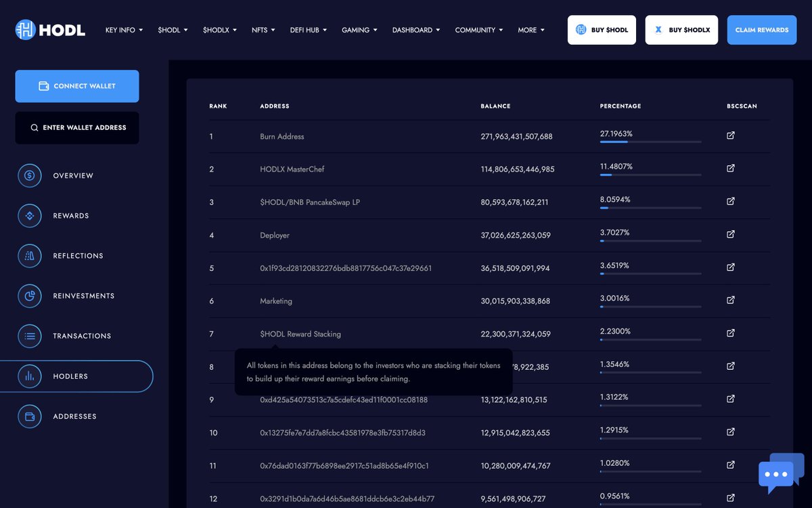Expand the Gaming dropdown menu
This screenshot has height=508, width=812.
coord(359,30)
